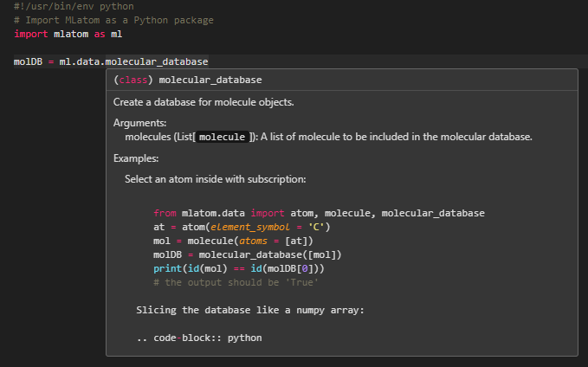The image size is (588, 367).
Task: Click element_symbol parameter in example code
Action: click(249, 227)
